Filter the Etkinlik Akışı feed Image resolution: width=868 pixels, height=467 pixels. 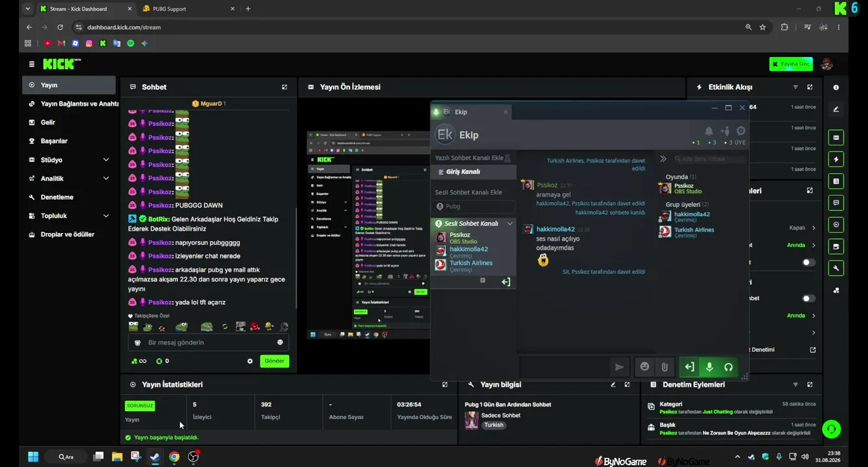click(x=795, y=87)
